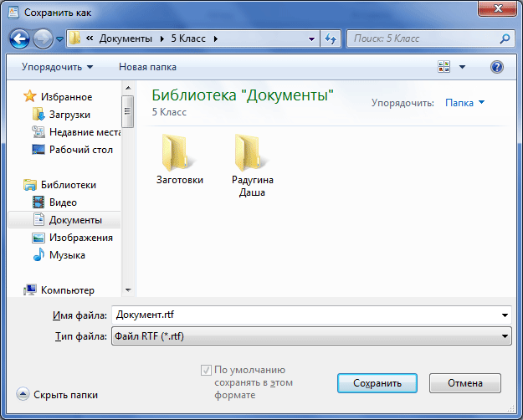Toggle the save in this format by default checkbox

click(x=206, y=370)
